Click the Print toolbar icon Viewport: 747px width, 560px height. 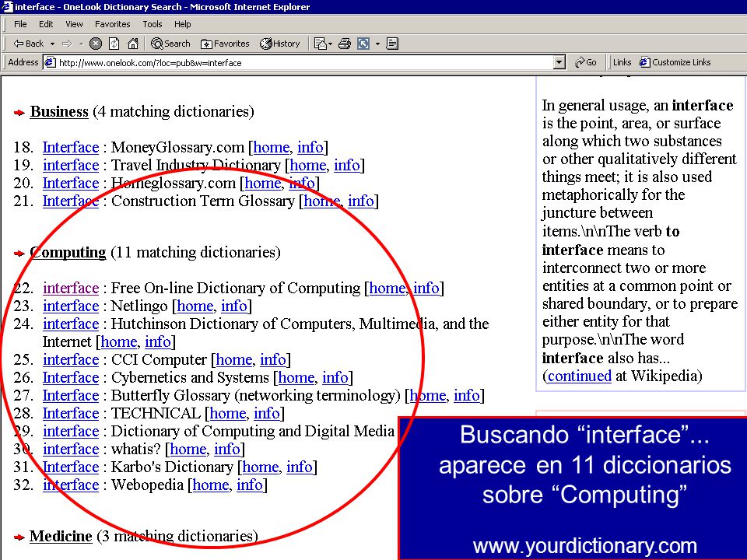(345, 44)
